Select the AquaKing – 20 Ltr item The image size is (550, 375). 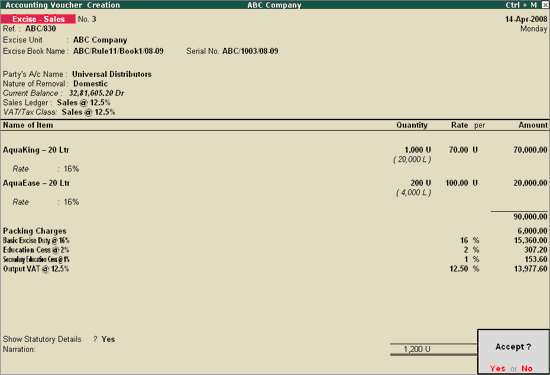click(36, 150)
